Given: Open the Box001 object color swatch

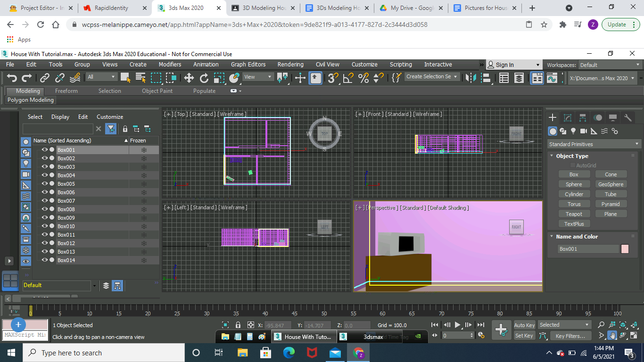Looking at the screenshot, I should click(x=625, y=249).
